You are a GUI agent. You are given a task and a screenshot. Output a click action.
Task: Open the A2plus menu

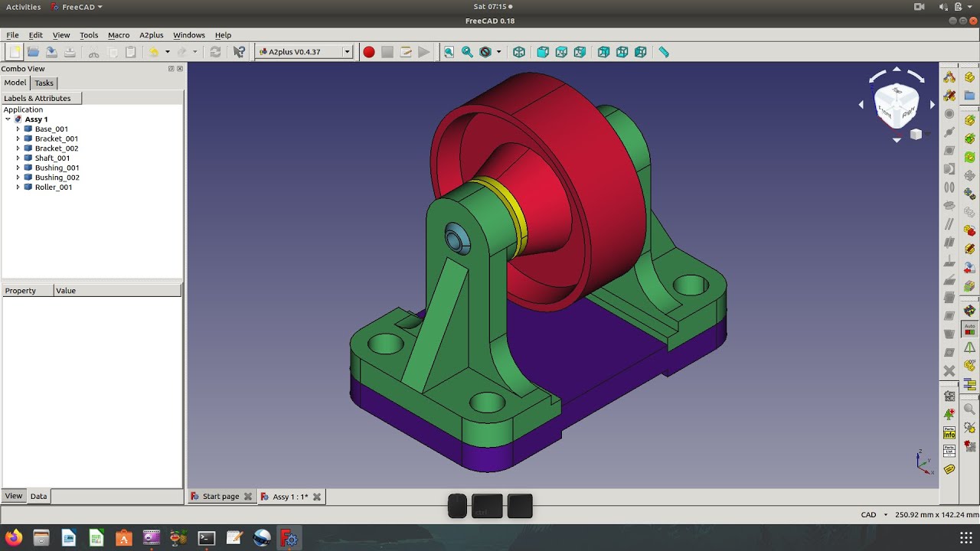(x=151, y=34)
